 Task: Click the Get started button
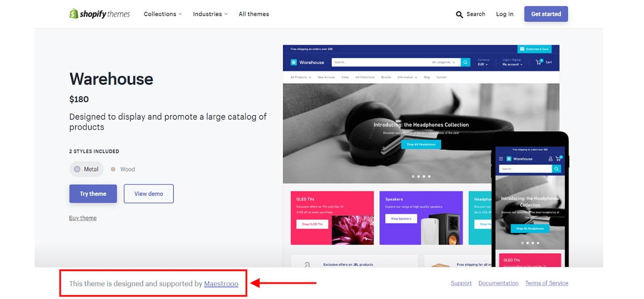click(x=546, y=14)
